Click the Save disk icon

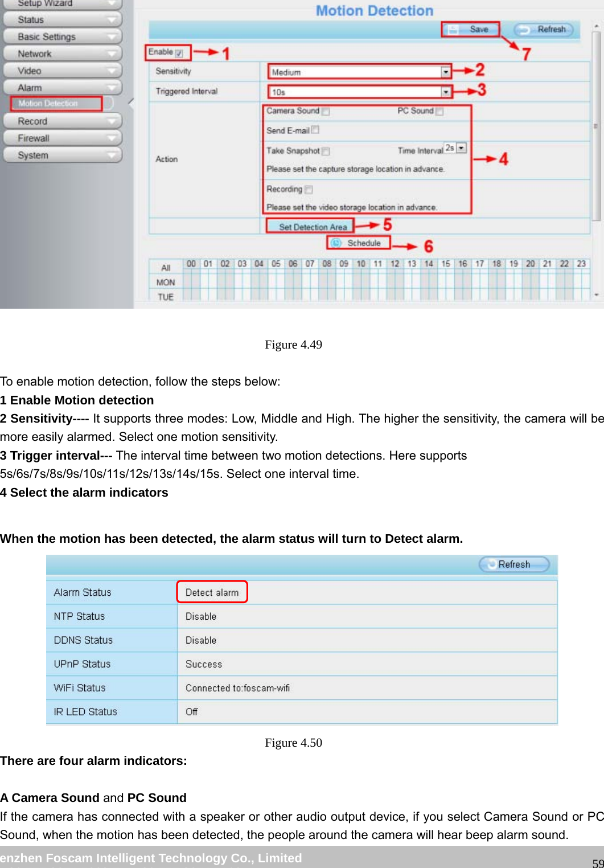point(453,30)
